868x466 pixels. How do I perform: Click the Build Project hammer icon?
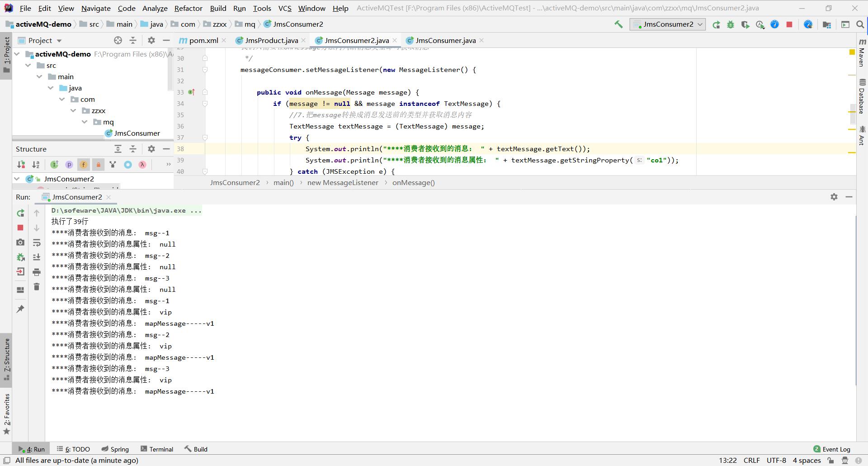point(618,24)
